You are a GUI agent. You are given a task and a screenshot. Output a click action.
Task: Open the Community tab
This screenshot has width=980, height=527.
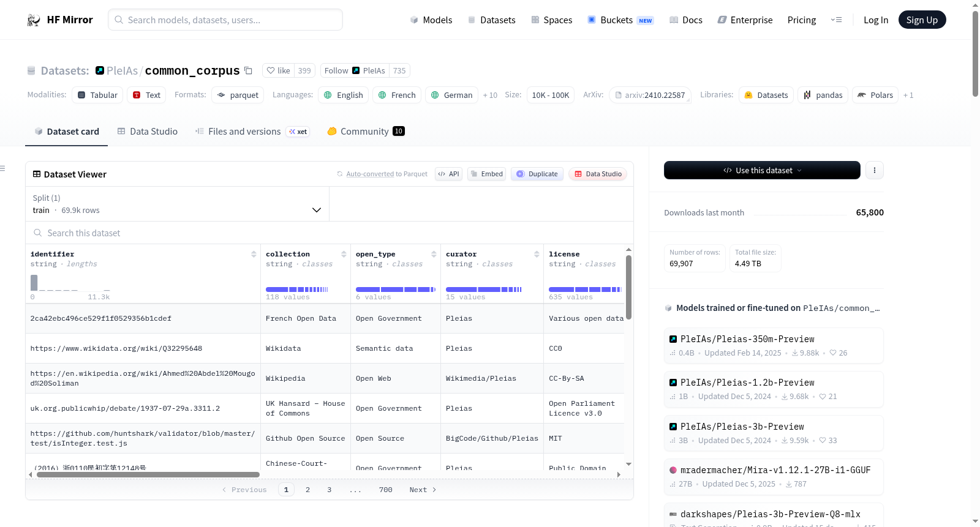(x=366, y=132)
